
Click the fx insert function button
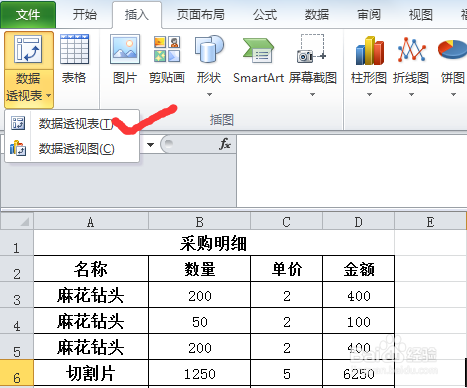pyautogui.click(x=225, y=144)
